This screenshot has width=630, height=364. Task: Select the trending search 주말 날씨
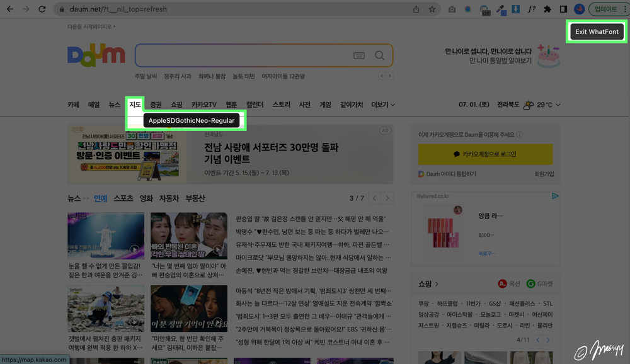(x=146, y=76)
